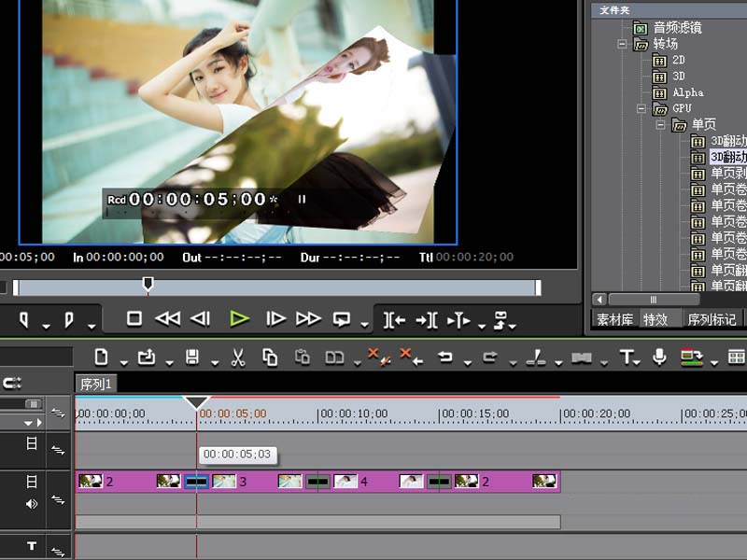Click the preview position slider handle
This screenshot has height=560, width=747.
[148, 285]
